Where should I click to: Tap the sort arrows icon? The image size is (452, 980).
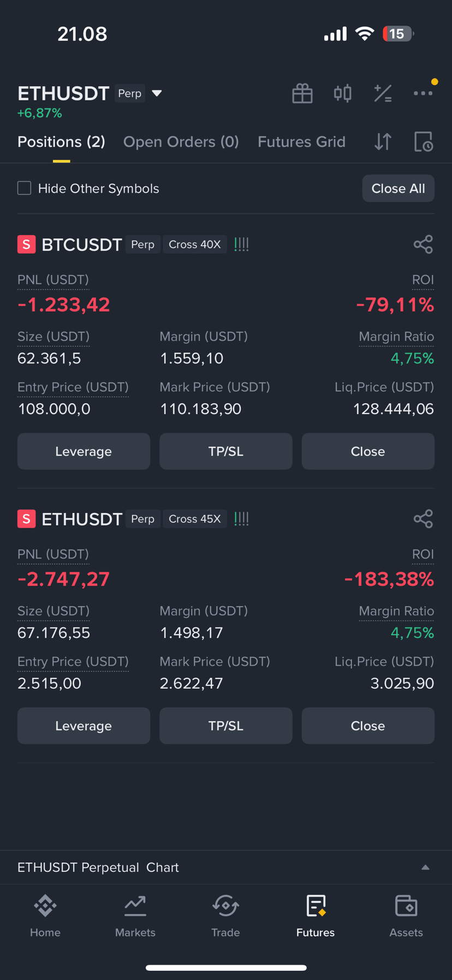click(x=383, y=142)
